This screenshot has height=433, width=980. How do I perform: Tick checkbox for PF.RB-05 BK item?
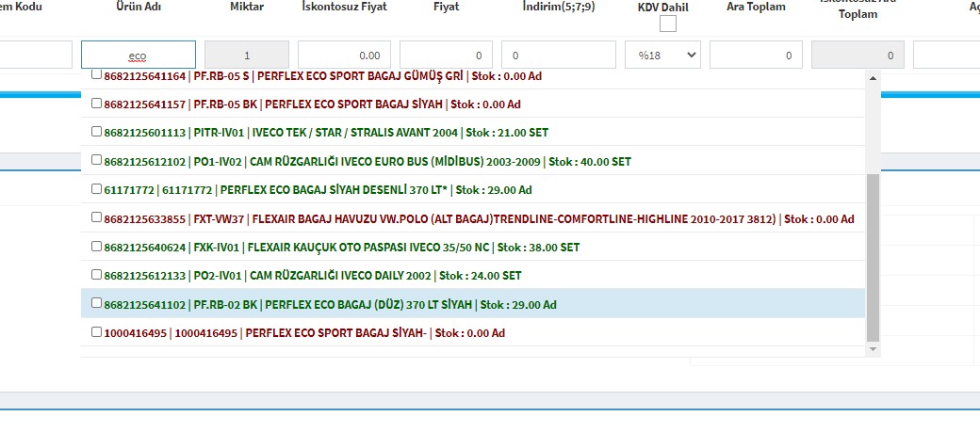(97, 104)
